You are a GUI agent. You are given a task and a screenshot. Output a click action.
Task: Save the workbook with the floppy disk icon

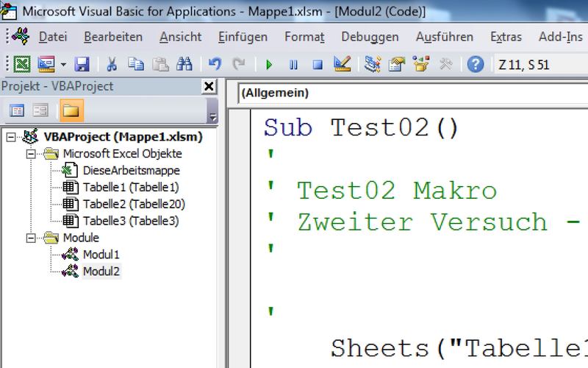[82, 64]
